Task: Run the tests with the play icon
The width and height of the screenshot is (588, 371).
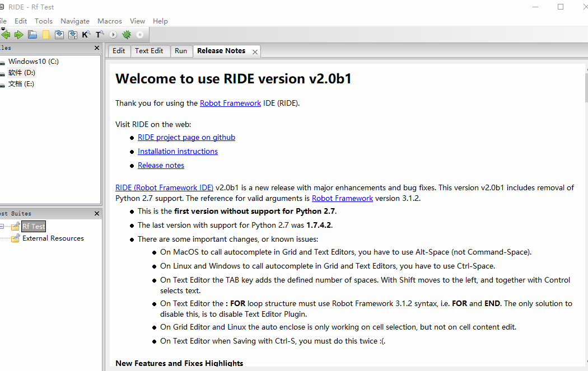Action: 113,35
